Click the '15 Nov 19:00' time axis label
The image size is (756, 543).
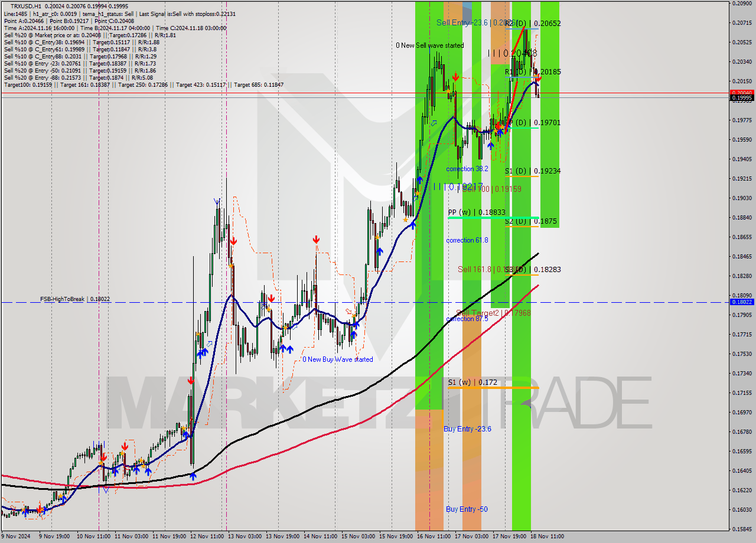click(x=395, y=537)
